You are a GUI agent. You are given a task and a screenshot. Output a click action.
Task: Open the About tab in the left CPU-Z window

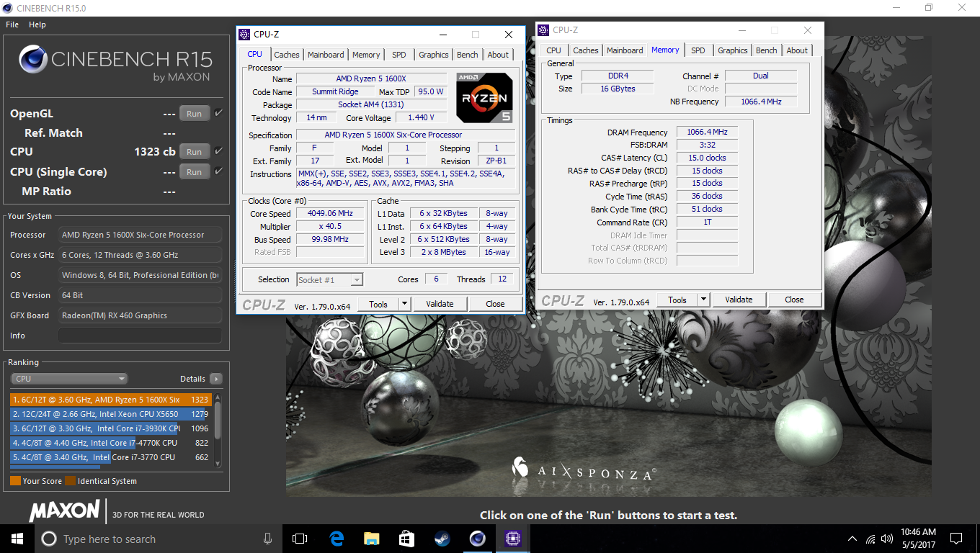pos(498,55)
